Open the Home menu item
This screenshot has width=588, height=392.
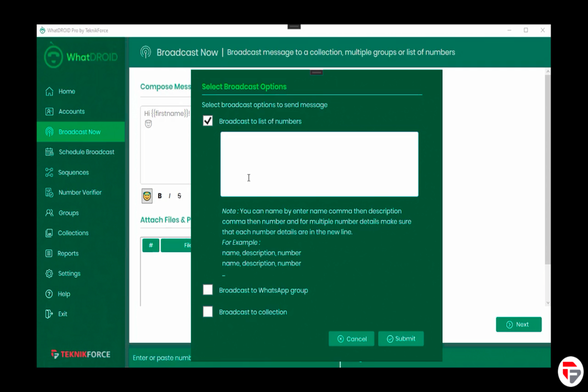[x=81, y=92]
